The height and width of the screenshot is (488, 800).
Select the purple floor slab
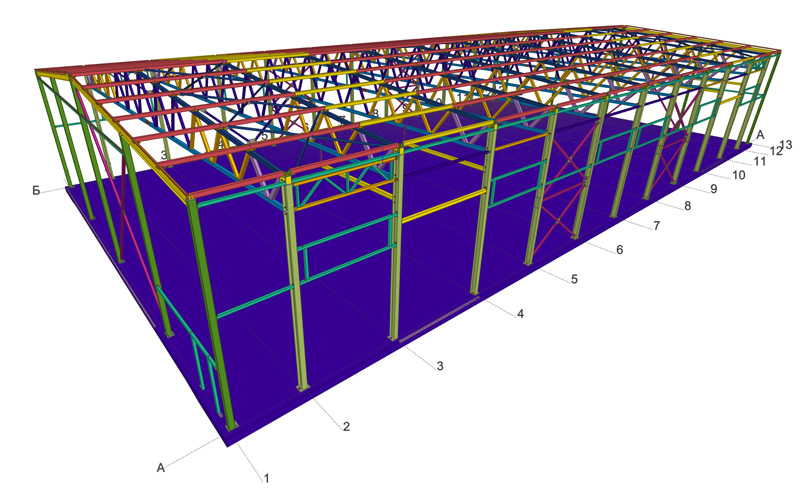click(400, 380)
